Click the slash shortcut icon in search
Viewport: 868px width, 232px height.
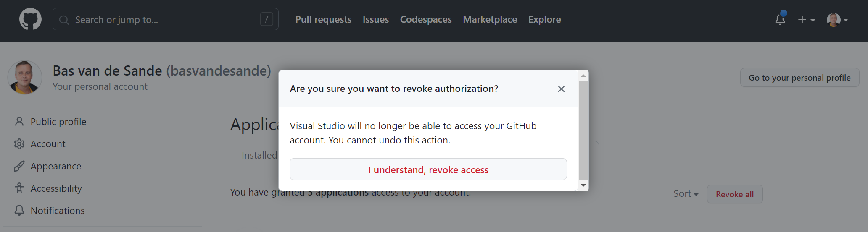point(266,19)
